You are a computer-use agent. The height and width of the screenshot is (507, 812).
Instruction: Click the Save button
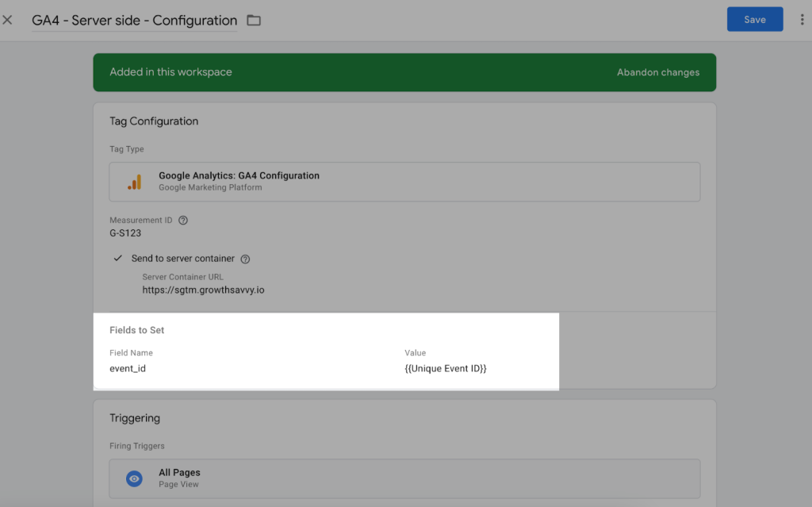pos(755,19)
